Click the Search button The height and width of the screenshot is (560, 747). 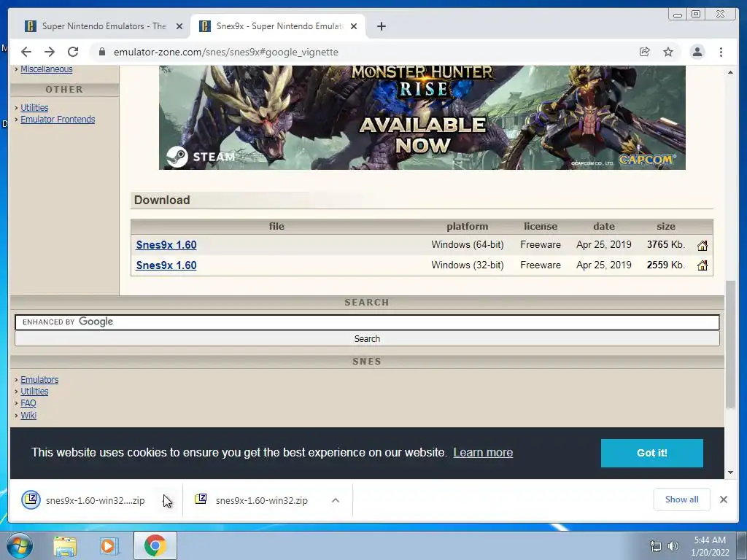tap(367, 338)
